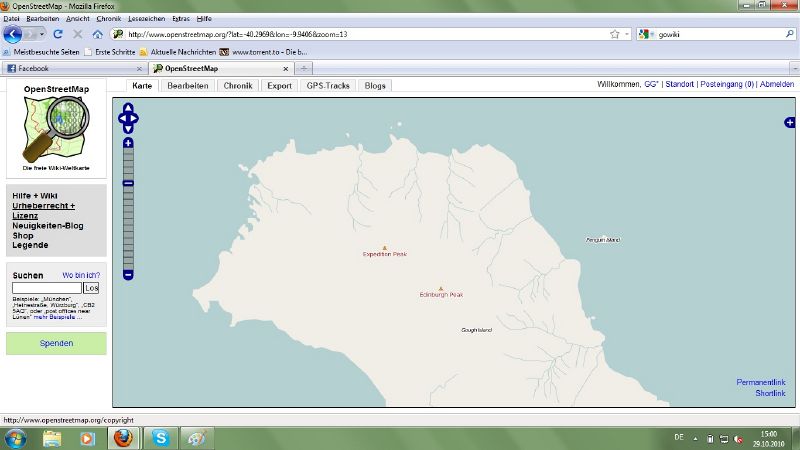Open Windows Explorer folder in taskbar

[52, 438]
